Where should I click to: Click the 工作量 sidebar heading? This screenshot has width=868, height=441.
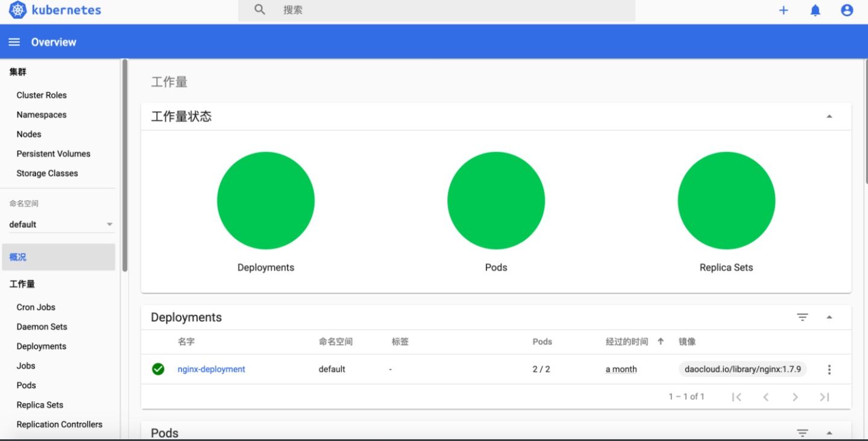22,284
